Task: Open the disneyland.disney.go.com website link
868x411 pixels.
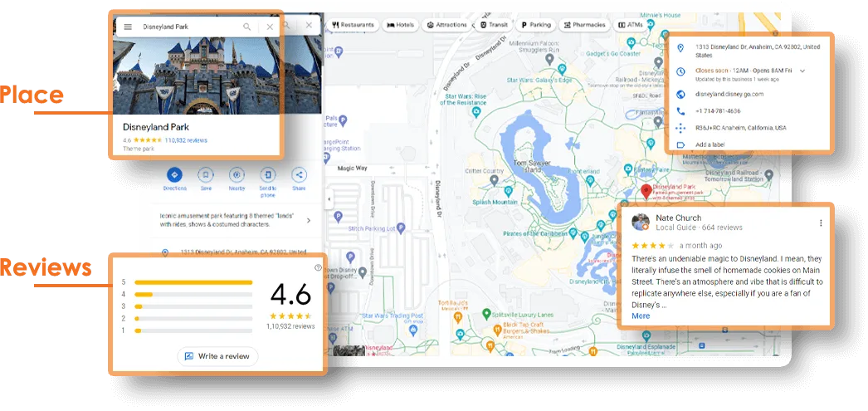Action: click(729, 94)
